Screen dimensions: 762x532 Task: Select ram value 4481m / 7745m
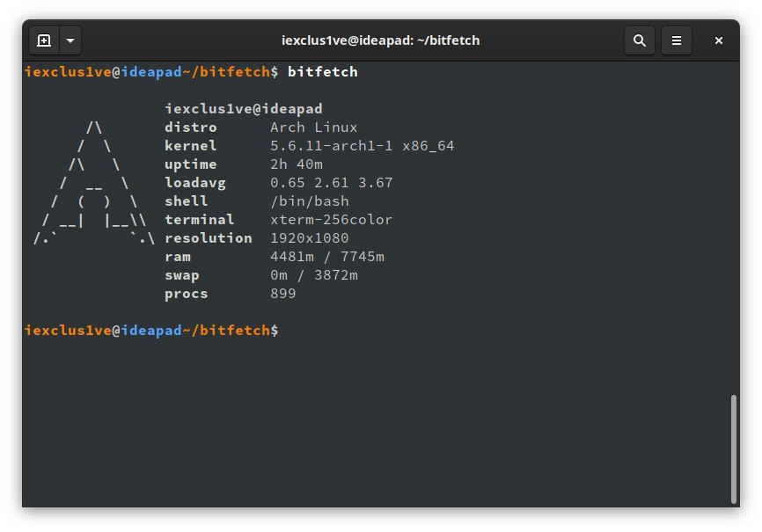point(327,257)
